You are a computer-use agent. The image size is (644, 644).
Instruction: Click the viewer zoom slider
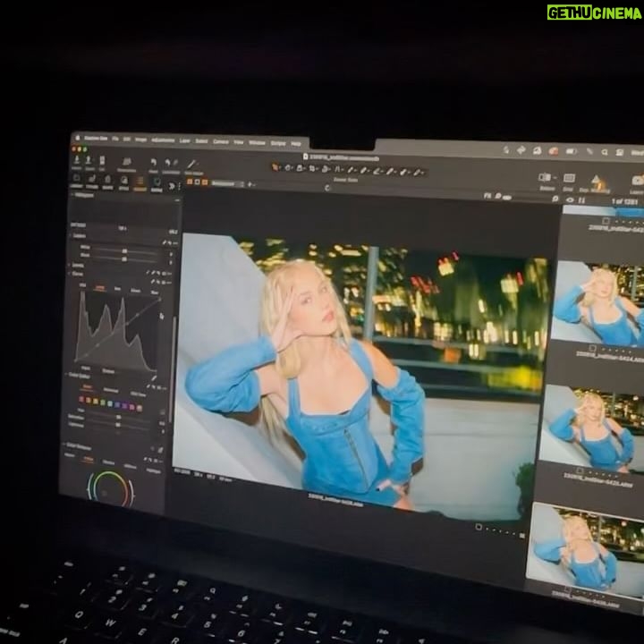[x=507, y=198]
